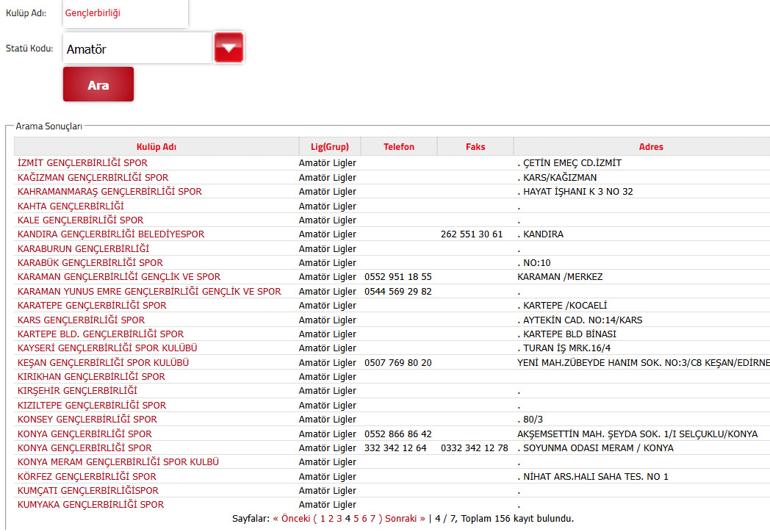
Task: Open KARAMAN YUNUS EMRE GENÇLERBİRLİĞİ link
Action: (x=149, y=291)
